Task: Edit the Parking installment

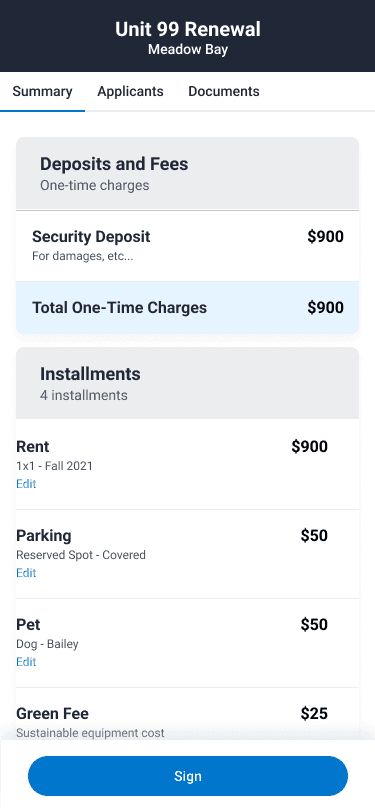Action: (26, 573)
